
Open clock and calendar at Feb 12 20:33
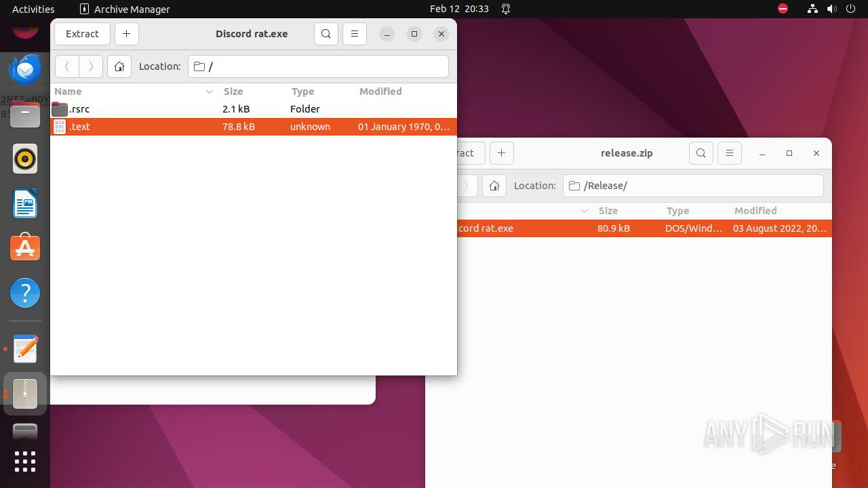(459, 9)
